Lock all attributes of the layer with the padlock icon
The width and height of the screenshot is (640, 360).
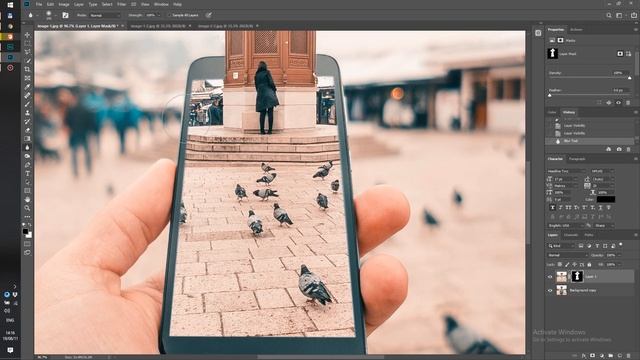pyautogui.click(x=589, y=265)
